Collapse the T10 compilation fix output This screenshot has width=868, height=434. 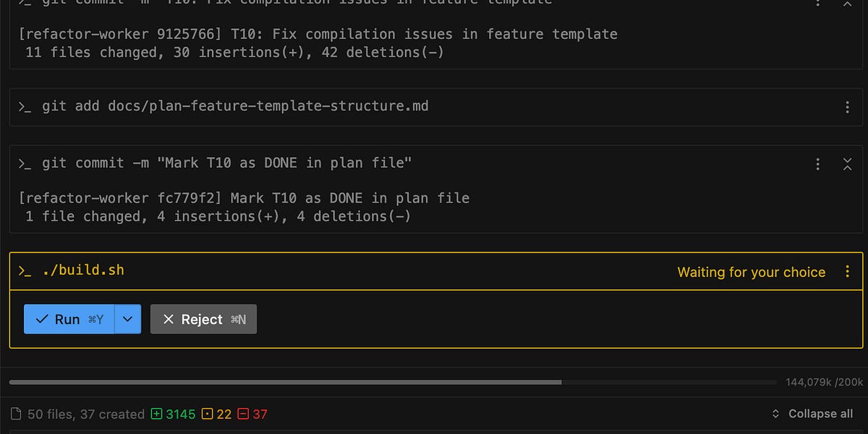[x=847, y=4]
